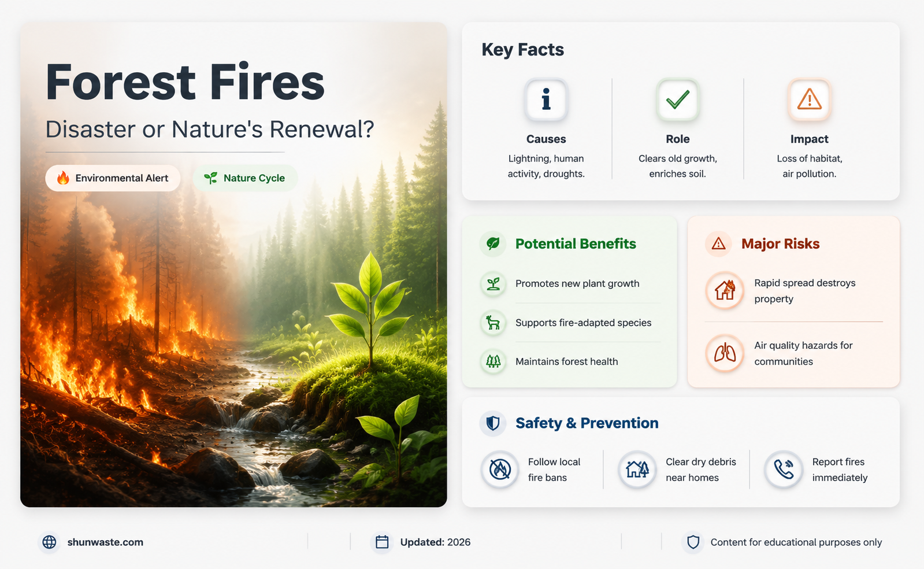Image resolution: width=924 pixels, height=569 pixels.
Task: Click the Causes info icon
Action: point(546,99)
